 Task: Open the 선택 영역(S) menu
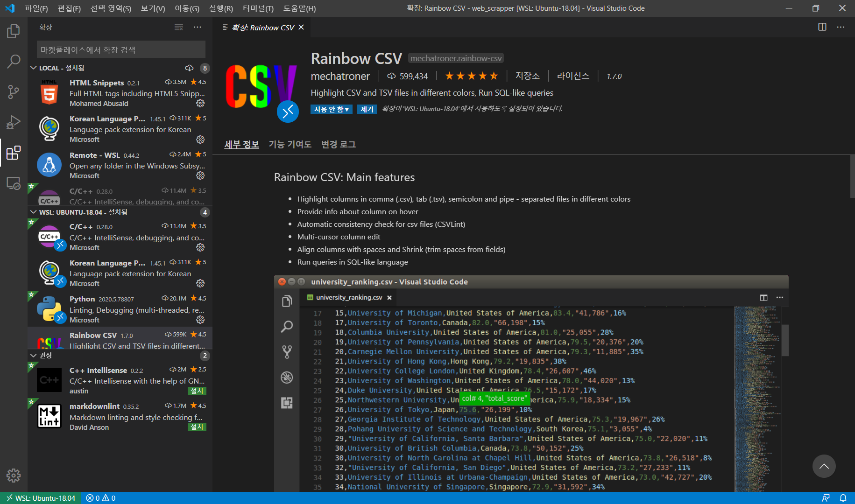point(111,8)
